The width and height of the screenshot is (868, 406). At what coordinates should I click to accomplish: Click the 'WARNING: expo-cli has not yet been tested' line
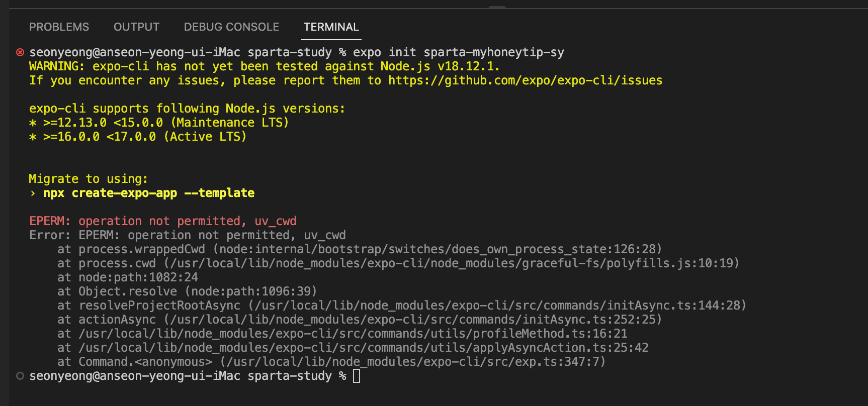(265, 66)
